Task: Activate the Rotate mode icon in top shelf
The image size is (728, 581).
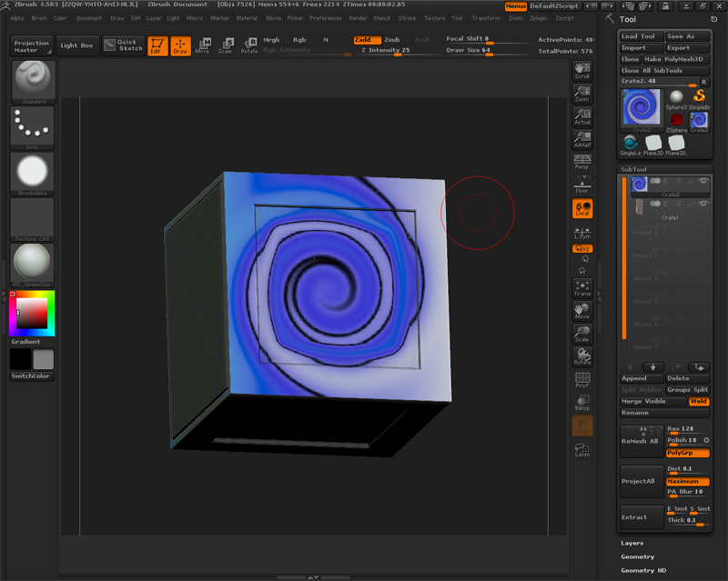Action: pos(248,45)
